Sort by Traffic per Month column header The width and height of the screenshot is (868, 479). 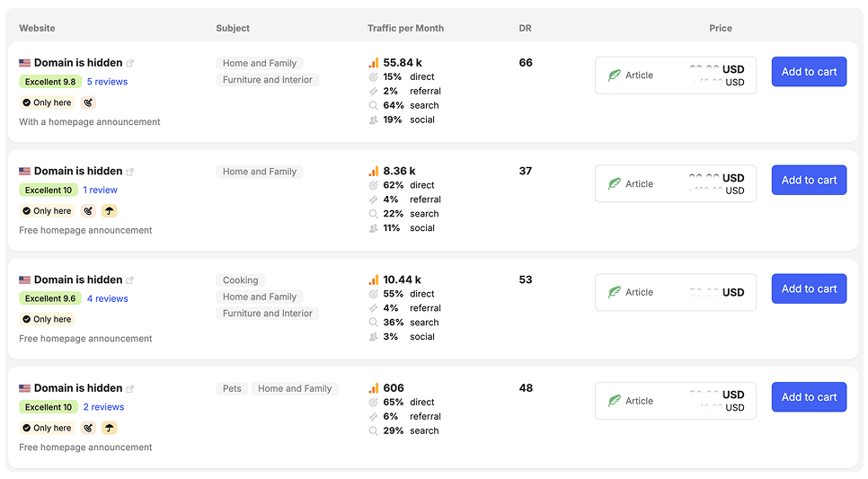[406, 28]
